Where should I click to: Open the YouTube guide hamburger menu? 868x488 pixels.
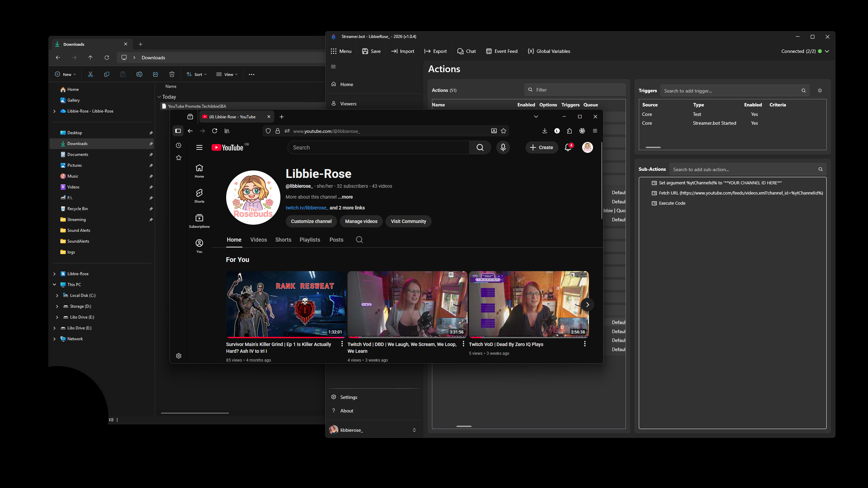[x=199, y=147]
